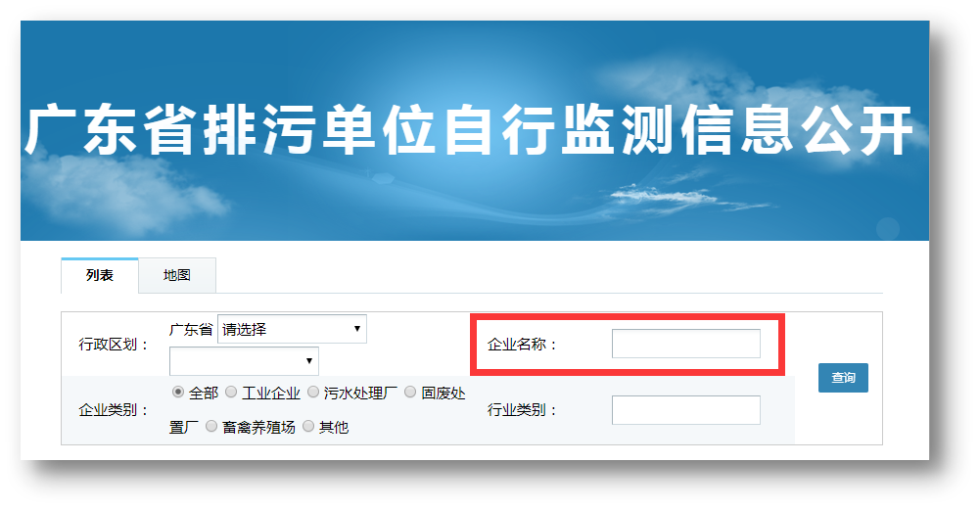The width and height of the screenshot is (980, 510).
Task: Open the empty district dropdown below 请选择
Action: (244, 361)
